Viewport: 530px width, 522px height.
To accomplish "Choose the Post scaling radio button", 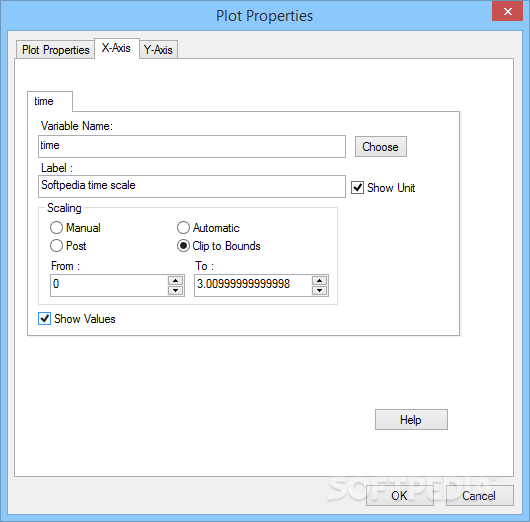I will click(56, 246).
